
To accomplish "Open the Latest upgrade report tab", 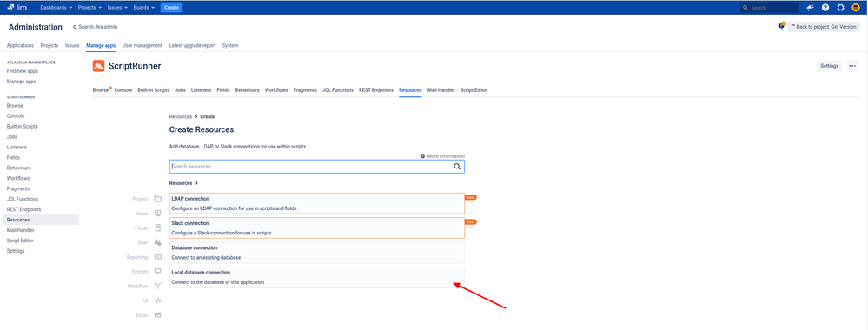I will (192, 45).
